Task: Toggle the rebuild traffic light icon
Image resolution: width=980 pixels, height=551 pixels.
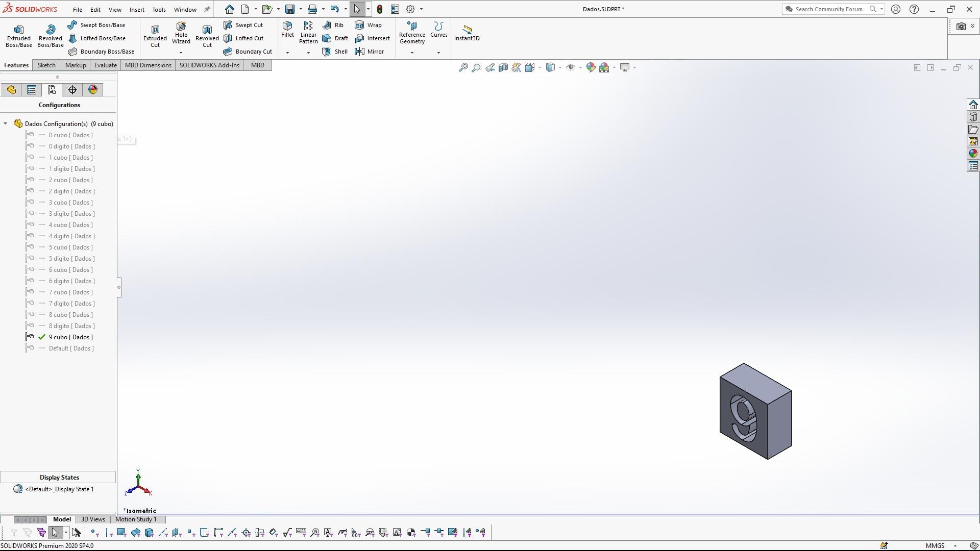Action: [x=380, y=9]
